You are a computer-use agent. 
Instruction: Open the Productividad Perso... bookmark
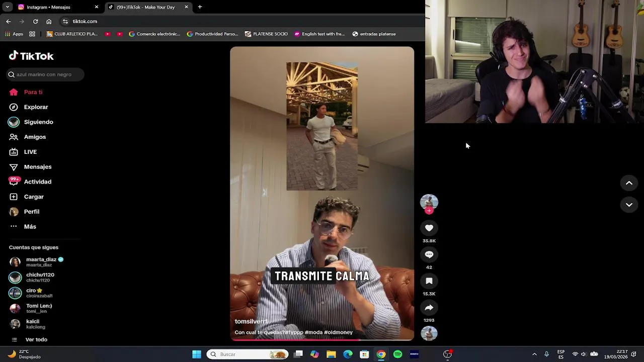coord(212,34)
